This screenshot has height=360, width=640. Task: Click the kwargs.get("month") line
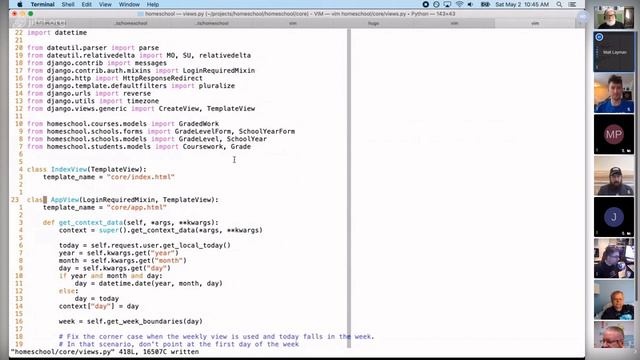123,260
